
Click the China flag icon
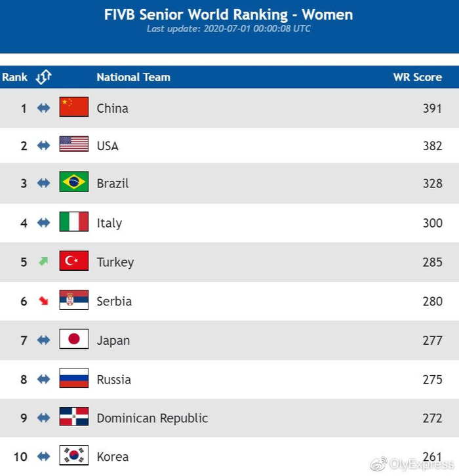click(74, 107)
